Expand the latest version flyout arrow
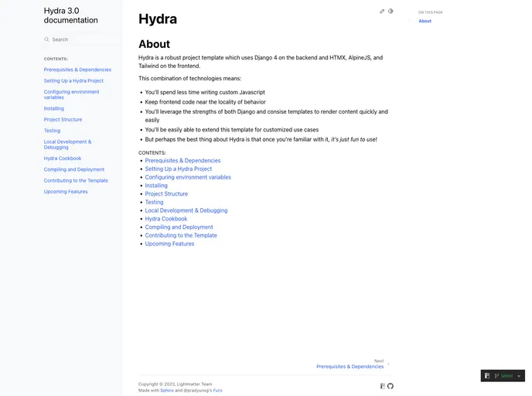Screen dimensions: 532x396 (x=519, y=376)
